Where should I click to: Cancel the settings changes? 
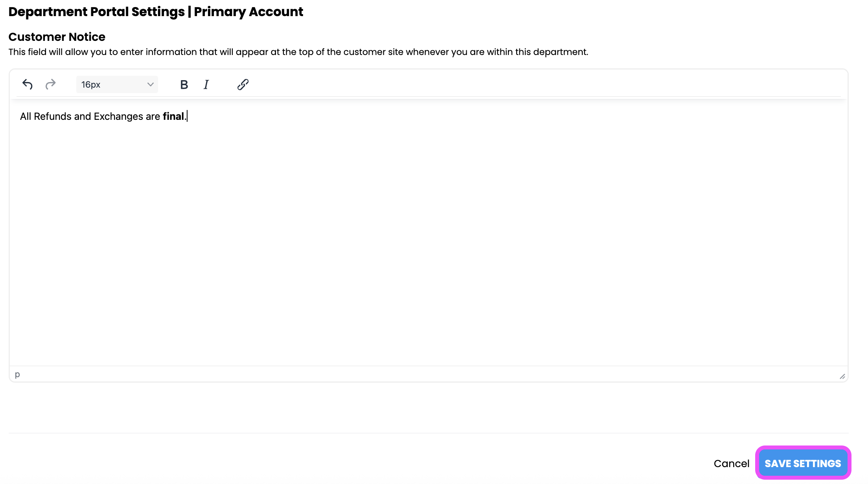click(x=731, y=464)
